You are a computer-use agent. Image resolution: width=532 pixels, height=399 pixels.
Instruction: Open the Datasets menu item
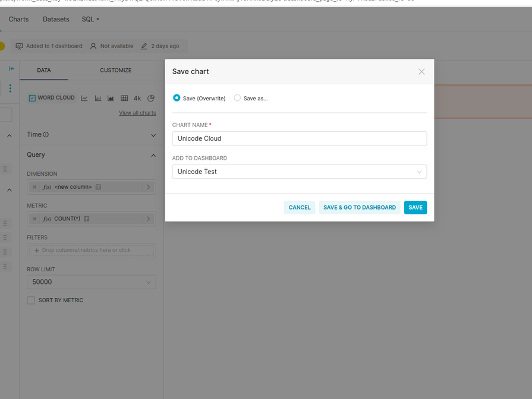(x=56, y=20)
